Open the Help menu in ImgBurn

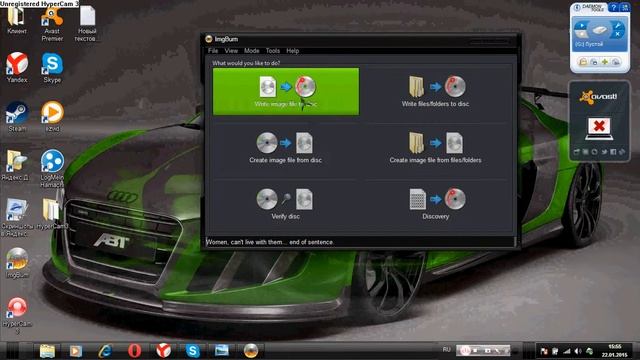(x=293, y=51)
